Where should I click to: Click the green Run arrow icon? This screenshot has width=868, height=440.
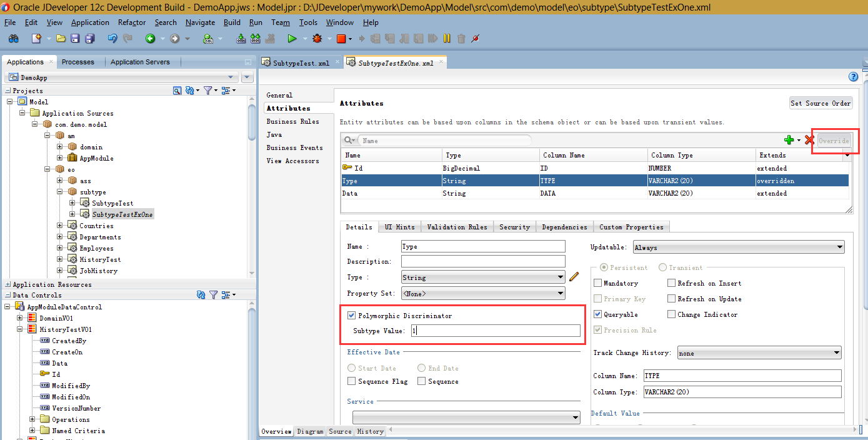coord(292,39)
